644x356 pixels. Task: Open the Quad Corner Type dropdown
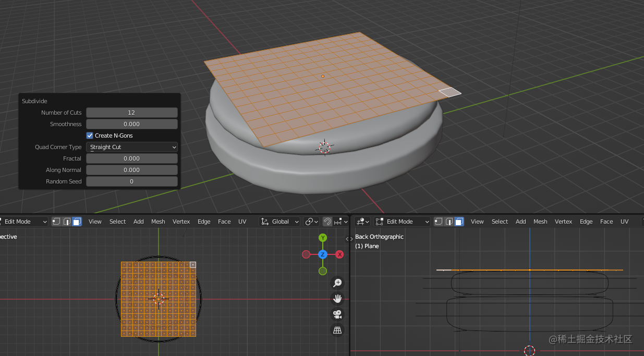[x=131, y=146]
